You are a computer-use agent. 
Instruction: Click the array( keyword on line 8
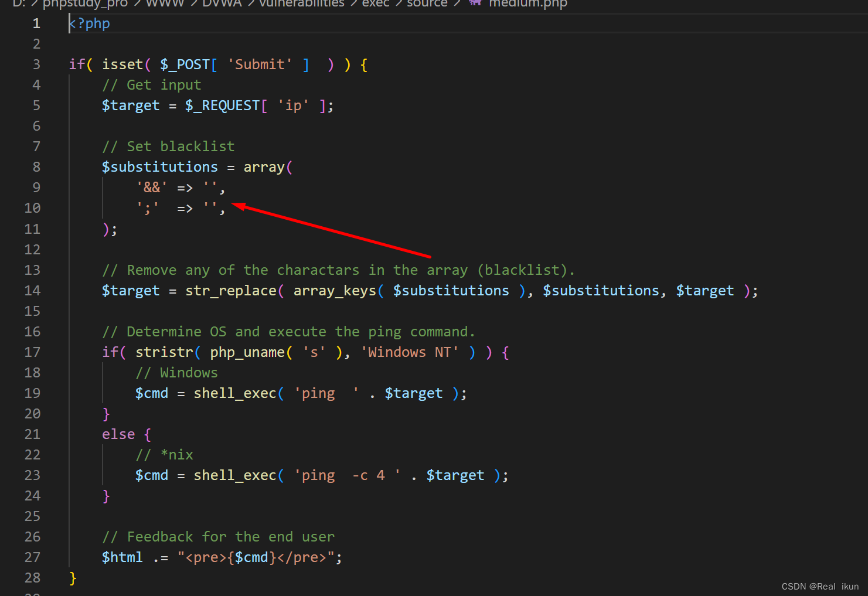point(268,167)
